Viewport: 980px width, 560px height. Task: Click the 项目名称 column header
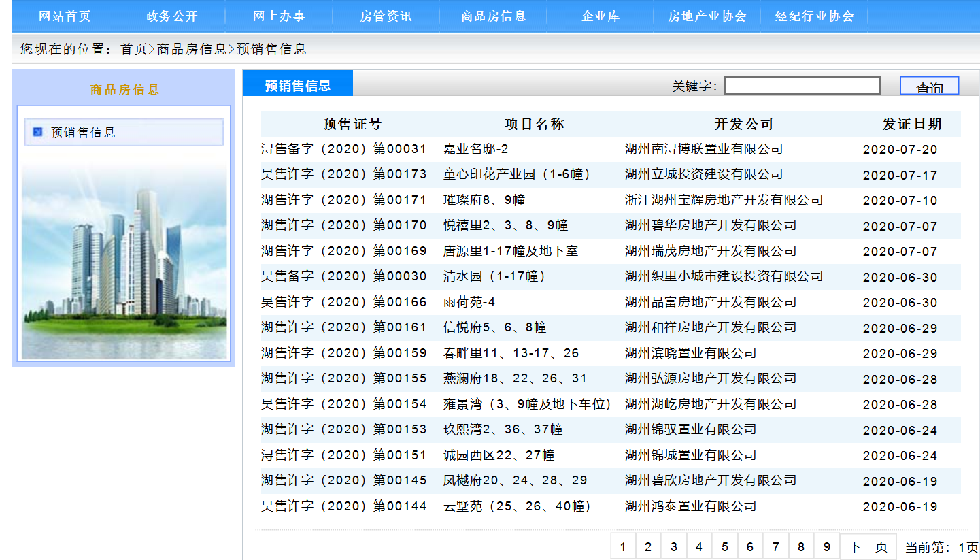(535, 124)
